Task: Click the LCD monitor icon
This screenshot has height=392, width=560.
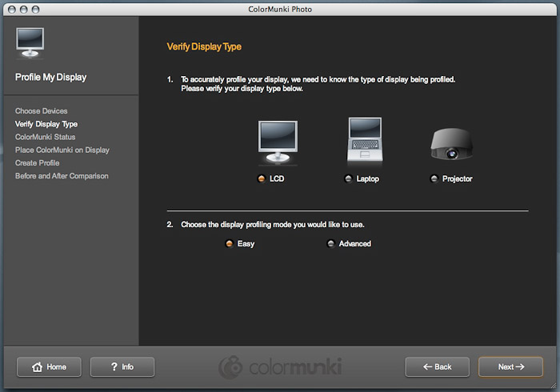Action: tap(277, 144)
